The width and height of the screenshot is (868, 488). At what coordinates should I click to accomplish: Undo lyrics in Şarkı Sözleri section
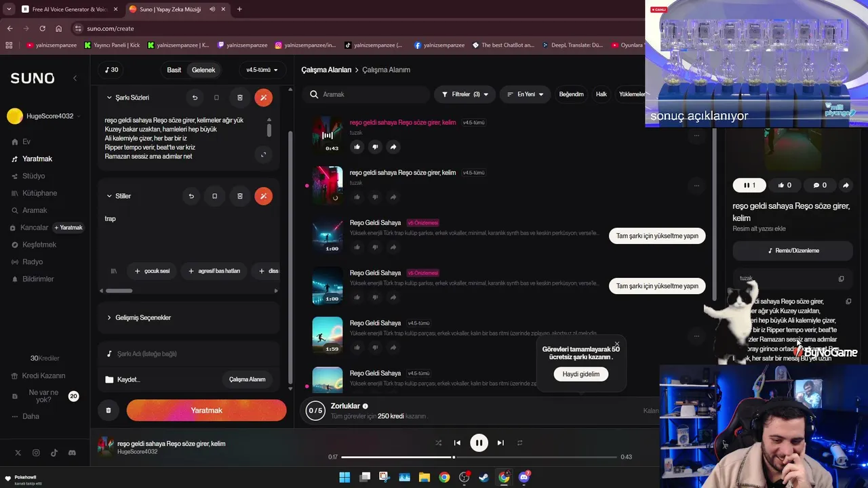(195, 98)
